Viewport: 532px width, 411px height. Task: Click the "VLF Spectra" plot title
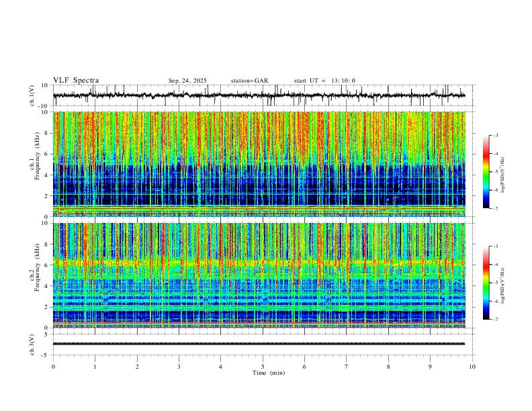(76, 81)
